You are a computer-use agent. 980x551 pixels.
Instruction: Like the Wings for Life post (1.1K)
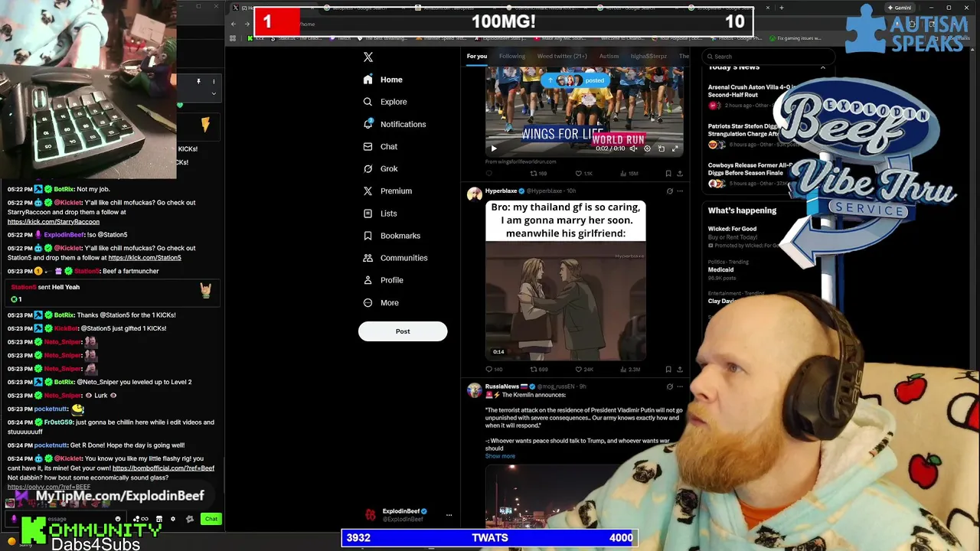coord(583,174)
